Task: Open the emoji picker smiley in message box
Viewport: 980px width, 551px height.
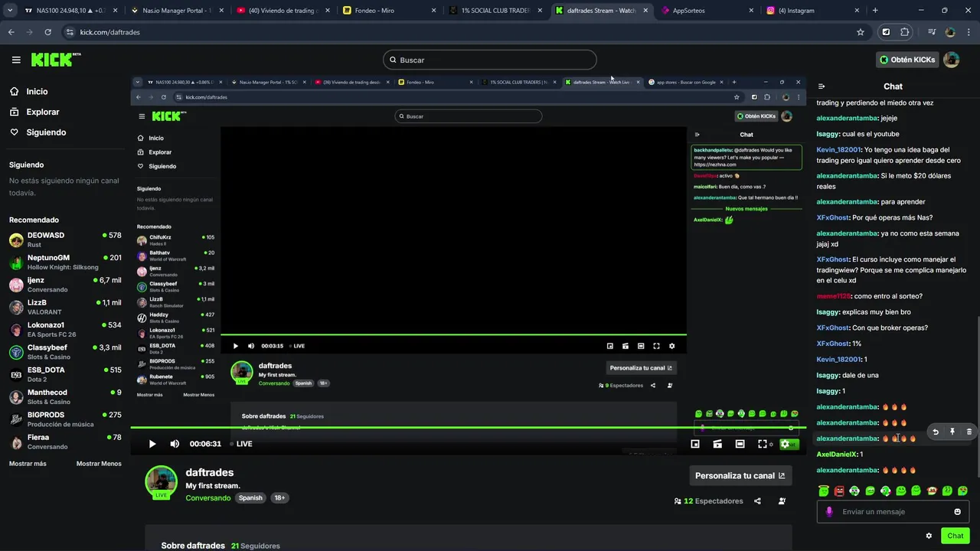Action: coord(957,512)
